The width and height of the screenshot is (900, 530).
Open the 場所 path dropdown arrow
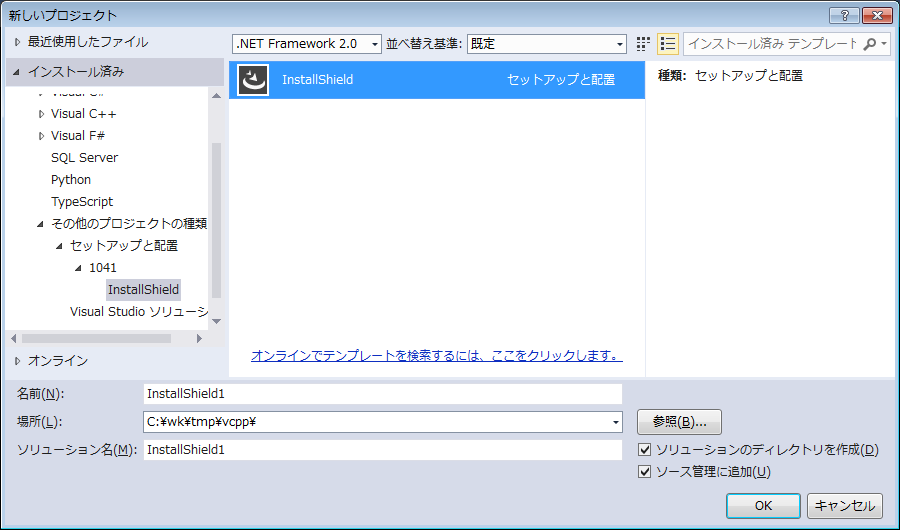tap(615, 422)
